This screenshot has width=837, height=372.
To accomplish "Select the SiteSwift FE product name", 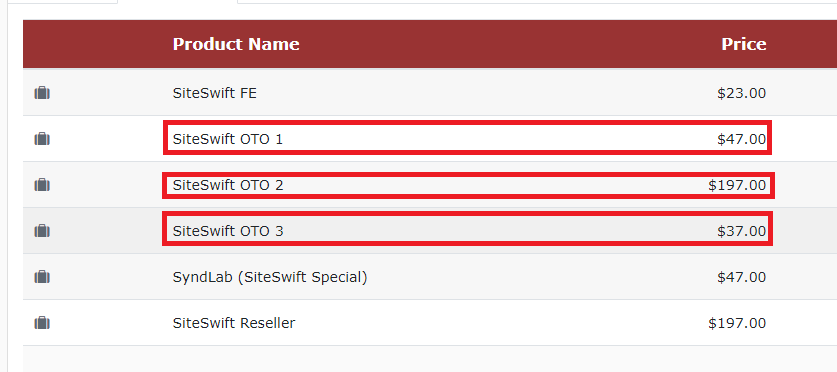I will click(x=215, y=93).
